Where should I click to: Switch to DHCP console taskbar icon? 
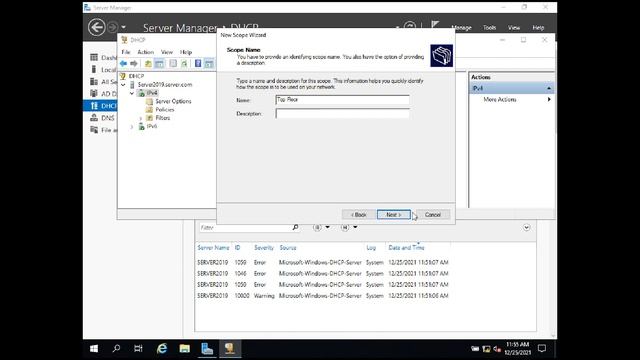[x=229, y=349]
